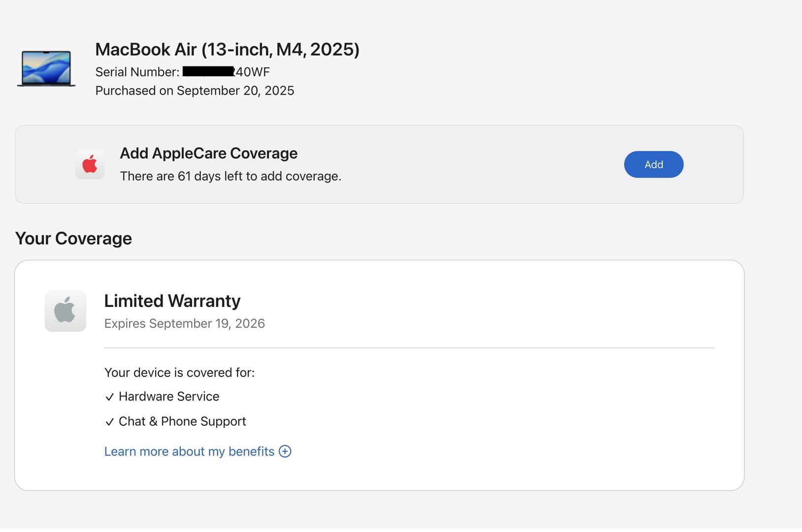Click the MacBook Air product thumbnail image

(46, 68)
